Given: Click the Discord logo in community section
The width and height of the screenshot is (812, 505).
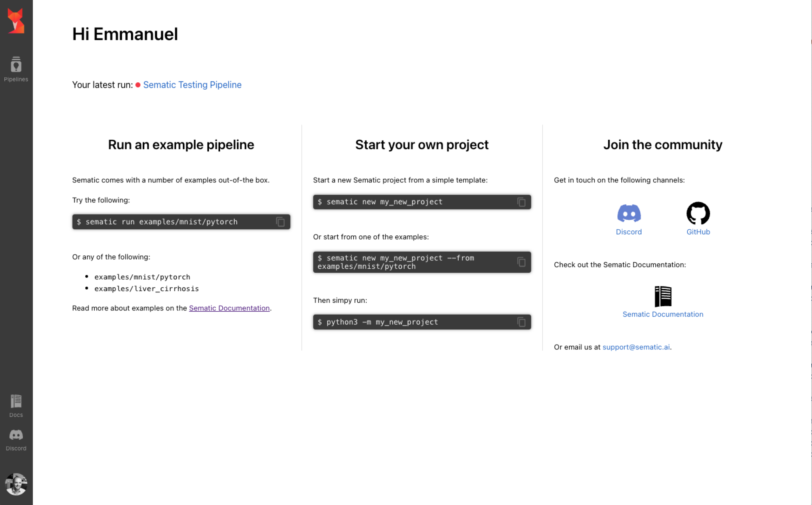Looking at the screenshot, I should 629,213.
